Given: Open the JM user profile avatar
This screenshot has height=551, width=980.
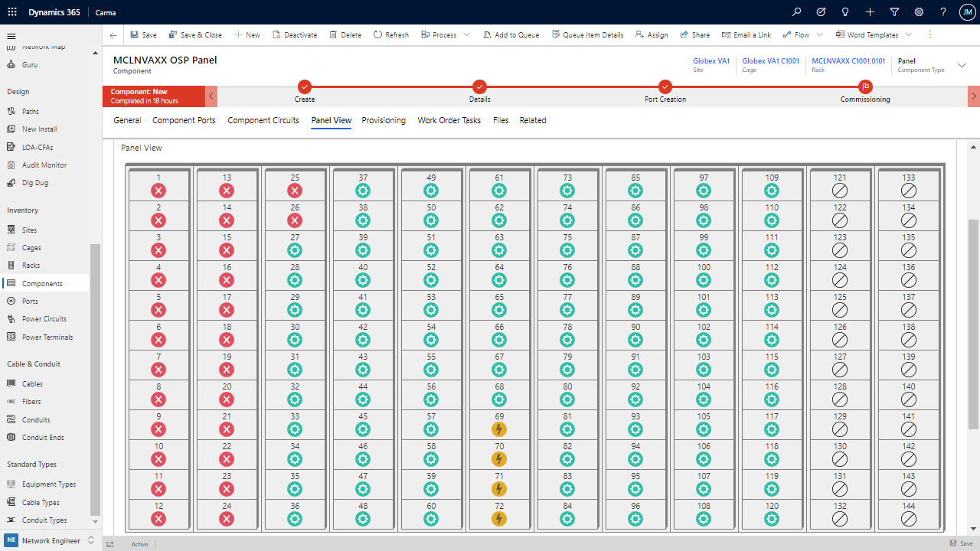Looking at the screenshot, I should coord(967,12).
